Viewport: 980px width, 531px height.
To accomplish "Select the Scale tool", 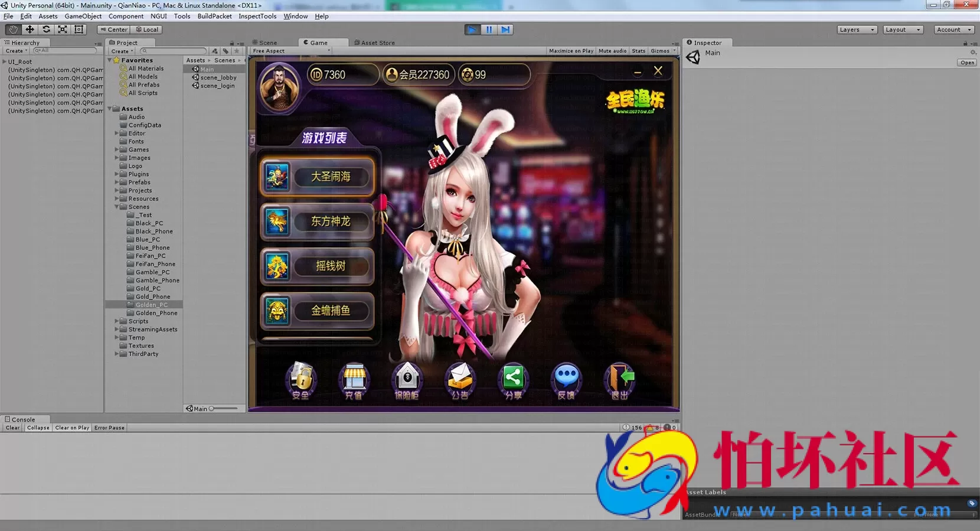I will pyautogui.click(x=63, y=30).
